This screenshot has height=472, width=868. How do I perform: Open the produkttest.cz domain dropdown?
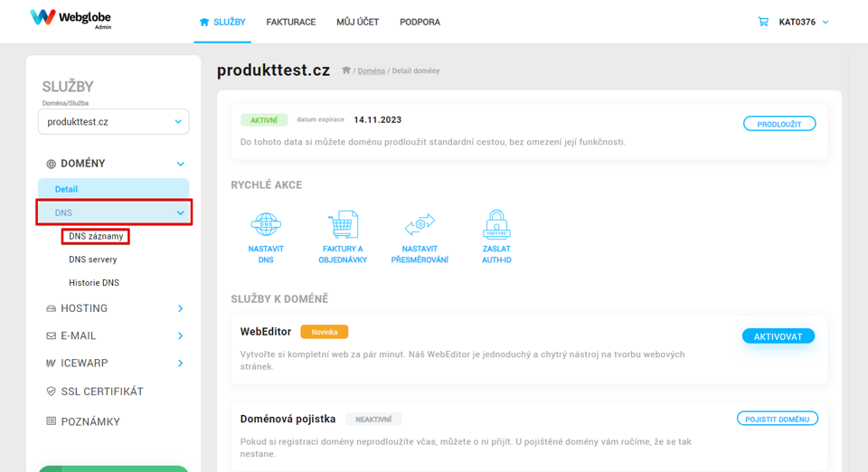[x=114, y=122]
